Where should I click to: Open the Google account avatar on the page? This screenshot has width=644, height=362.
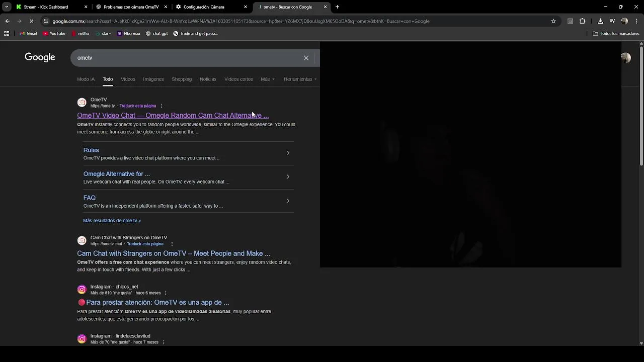point(626,58)
